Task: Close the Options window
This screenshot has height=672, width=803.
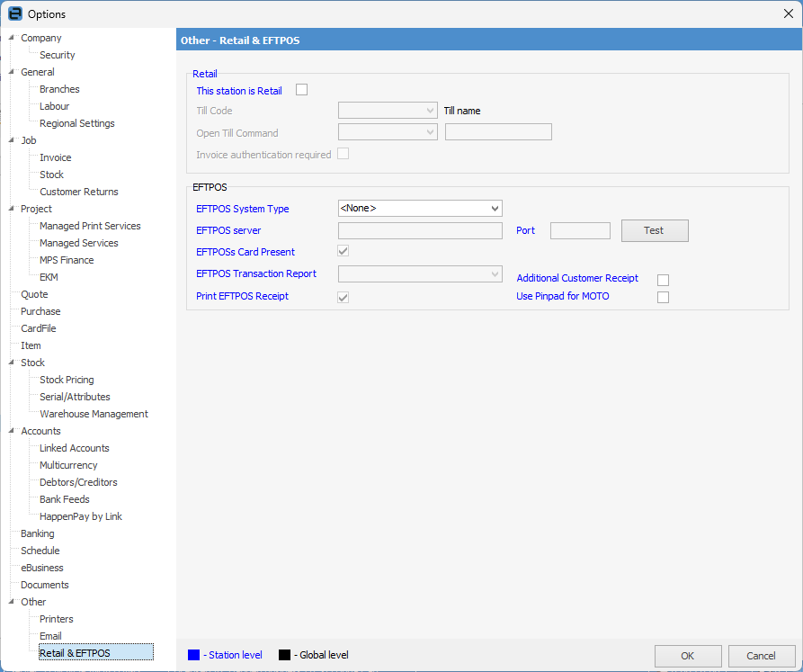Action: pos(788,13)
